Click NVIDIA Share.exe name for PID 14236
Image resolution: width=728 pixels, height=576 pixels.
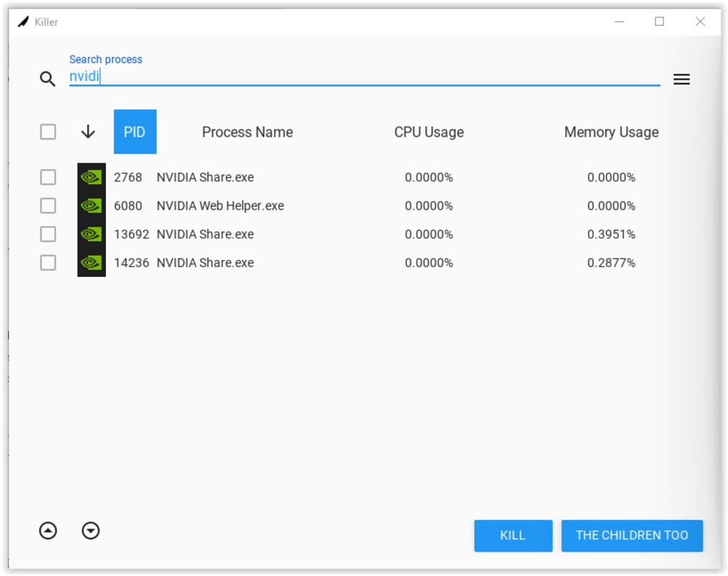pos(205,263)
